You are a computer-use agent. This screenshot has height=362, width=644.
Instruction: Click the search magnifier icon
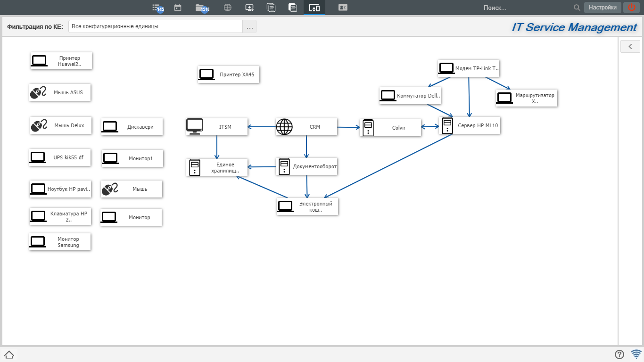point(577,8)
